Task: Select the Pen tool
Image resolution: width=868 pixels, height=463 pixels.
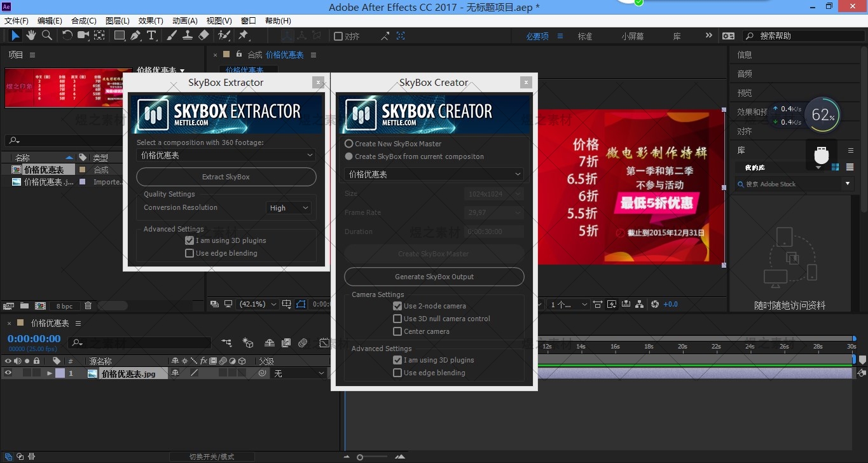Action: click(x=135, y=36)
